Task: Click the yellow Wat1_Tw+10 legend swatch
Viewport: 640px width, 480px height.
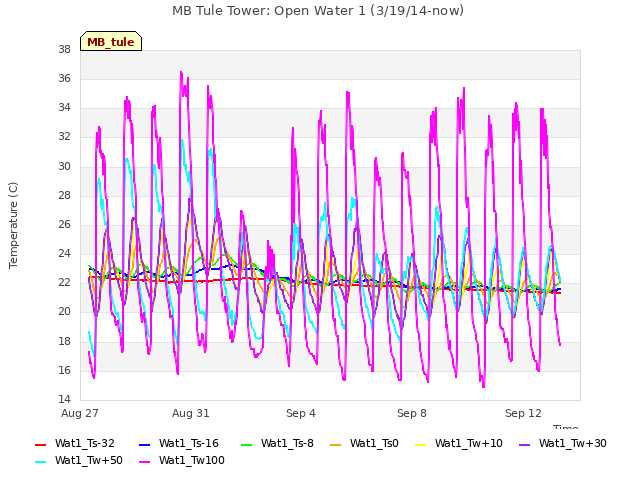Action: (x=420, y=444)
